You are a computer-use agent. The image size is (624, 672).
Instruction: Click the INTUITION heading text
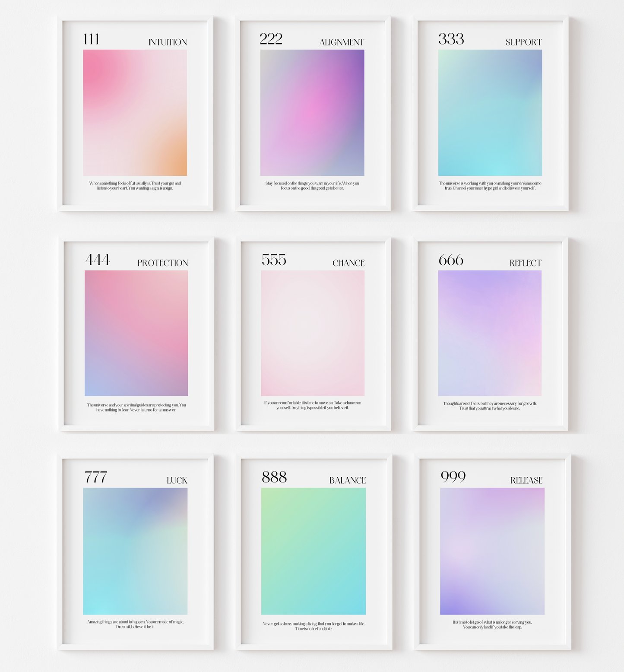point(168,42)
